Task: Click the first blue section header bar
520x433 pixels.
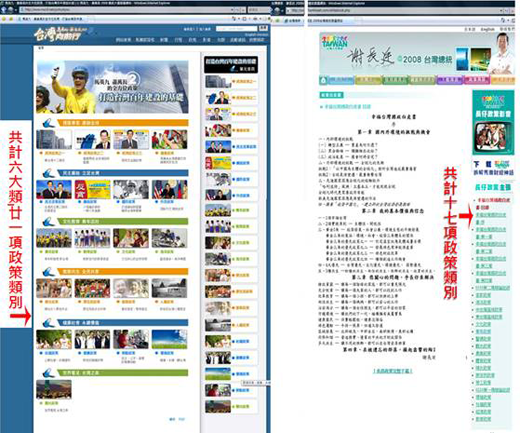Action: pyautogui.click(x=122, y=173)
